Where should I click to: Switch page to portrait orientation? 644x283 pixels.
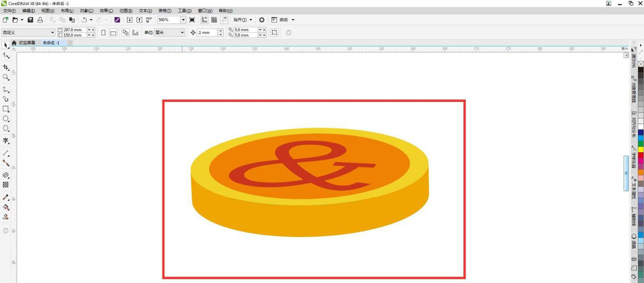tap(103, 33)
